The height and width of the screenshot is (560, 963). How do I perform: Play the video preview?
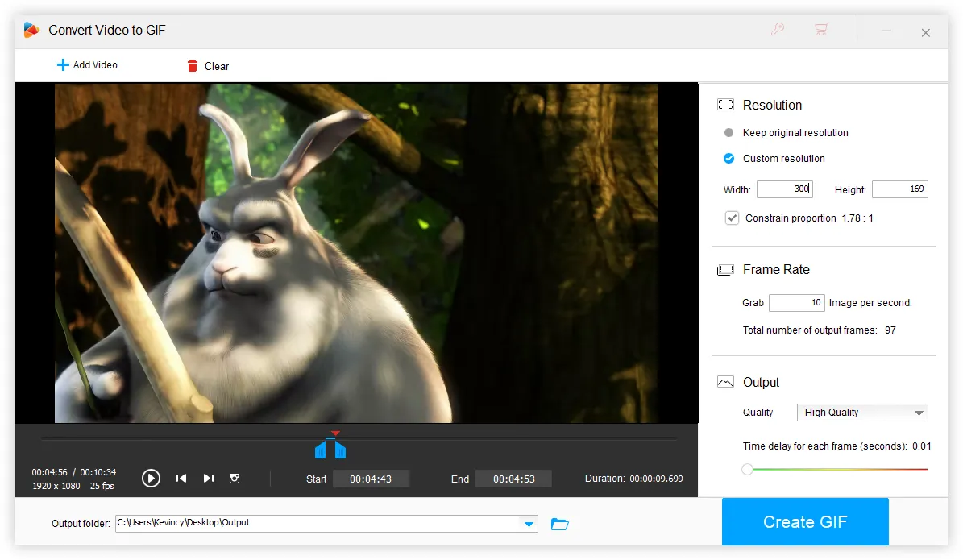151,478
